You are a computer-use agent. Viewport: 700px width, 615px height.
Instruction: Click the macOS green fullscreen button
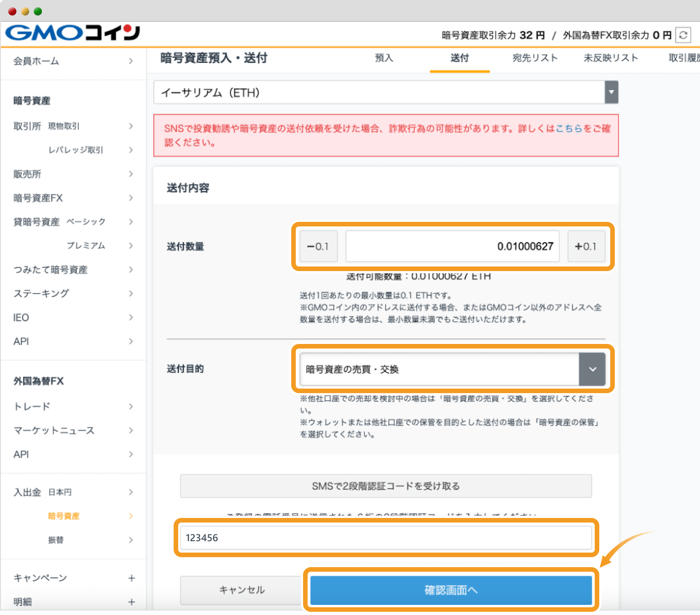[38, 11]
